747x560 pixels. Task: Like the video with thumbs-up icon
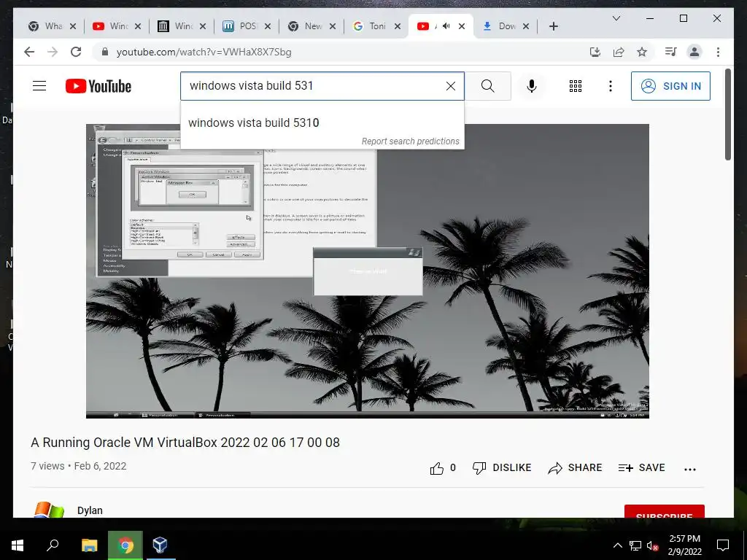436,468
